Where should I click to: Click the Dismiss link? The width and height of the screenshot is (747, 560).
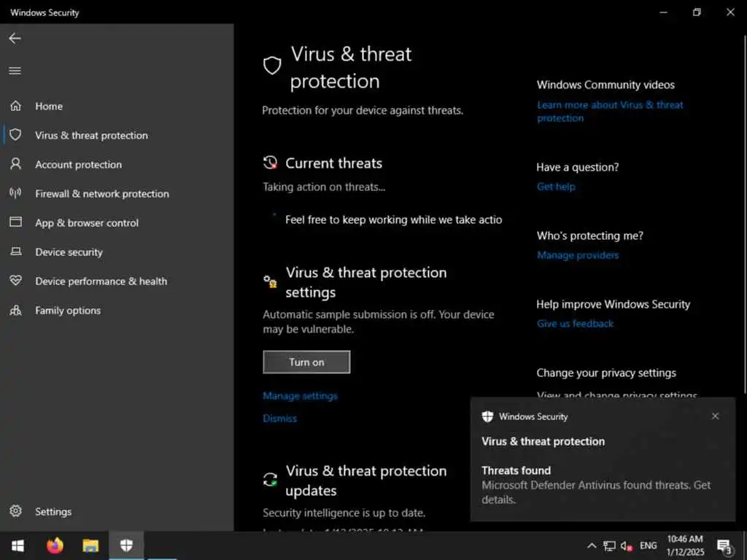point(279,418)
